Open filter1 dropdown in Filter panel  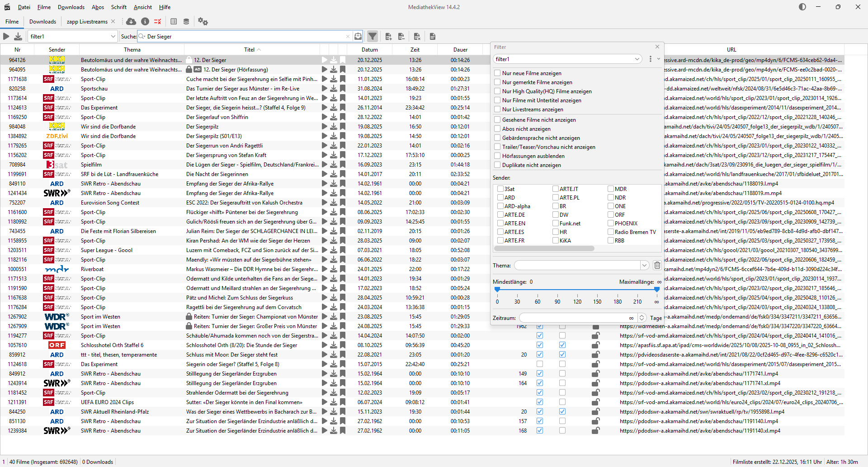point(637,59)
